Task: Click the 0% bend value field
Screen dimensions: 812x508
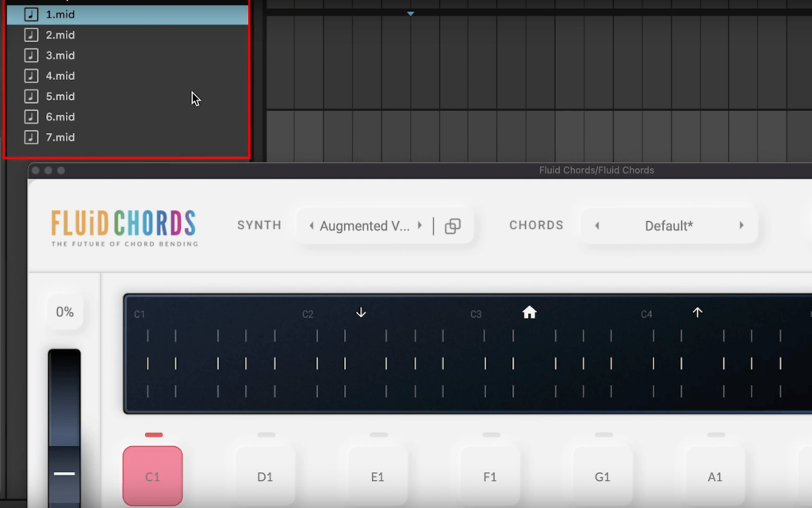Action: pyautogui.click(x=65, y=312)
